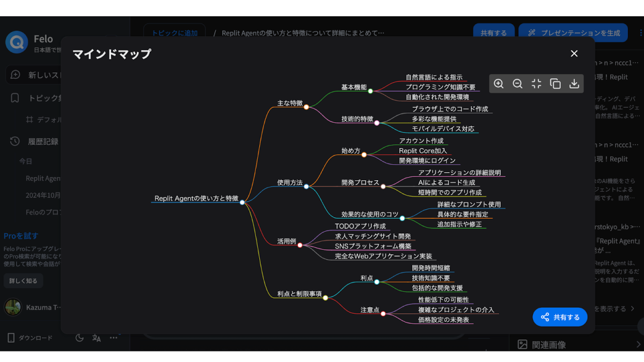
Task: Collapse the 利点と制限事項 branch node
Action: pyautogui.click(x=325, y=298)
